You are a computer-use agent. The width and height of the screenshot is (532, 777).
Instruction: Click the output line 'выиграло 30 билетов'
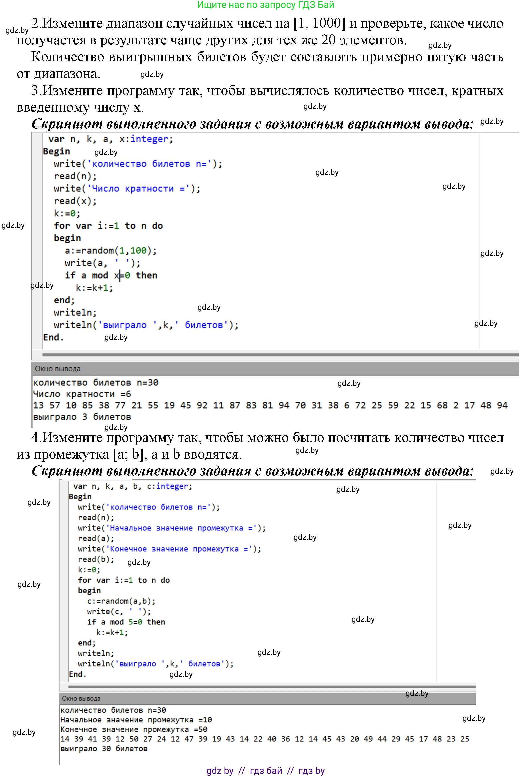point(104,749)
